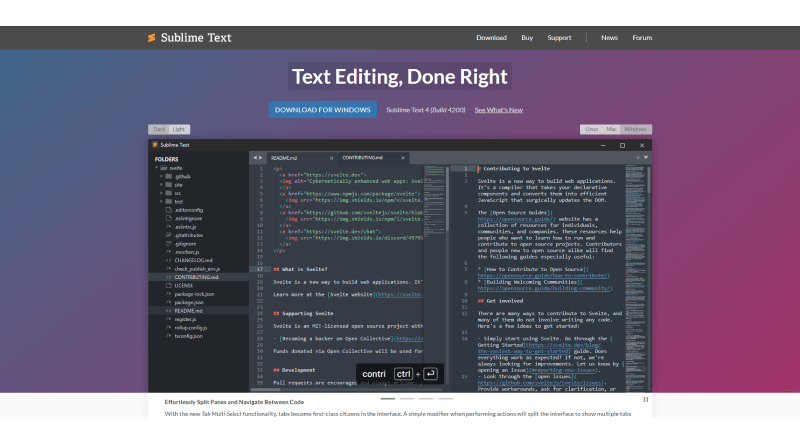
Task: Collapse the svelte root folder
Action: pos(157,168)
